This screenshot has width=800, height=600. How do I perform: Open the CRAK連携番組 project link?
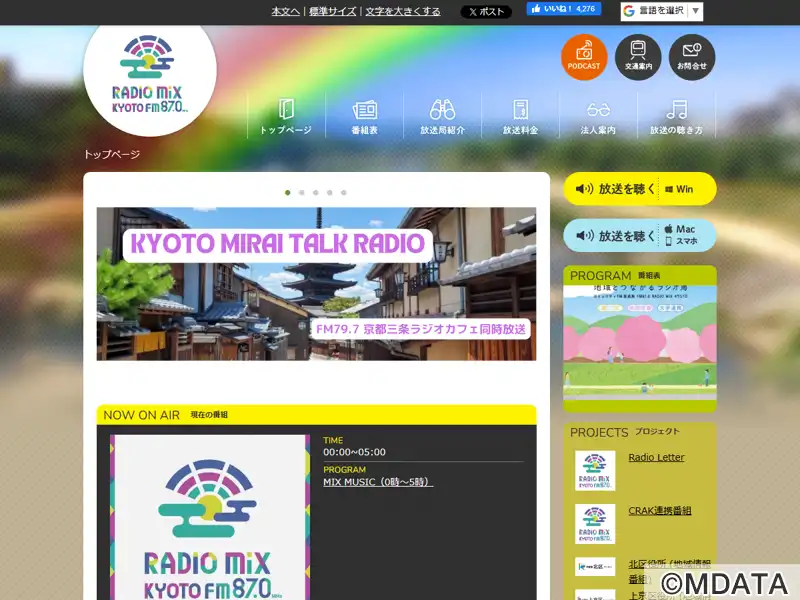click(x=660, y=510)
